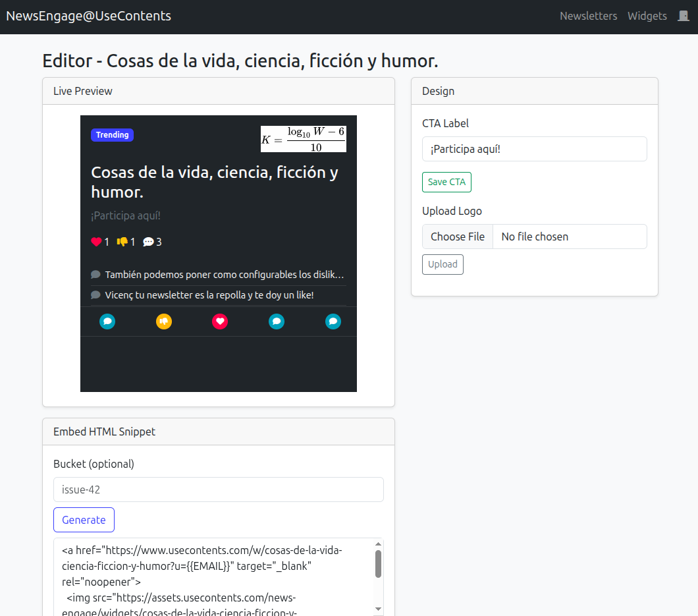Screen dimensions: 698x616
Task: Open the Widgets menu item
Action: (x=647, y=16)
